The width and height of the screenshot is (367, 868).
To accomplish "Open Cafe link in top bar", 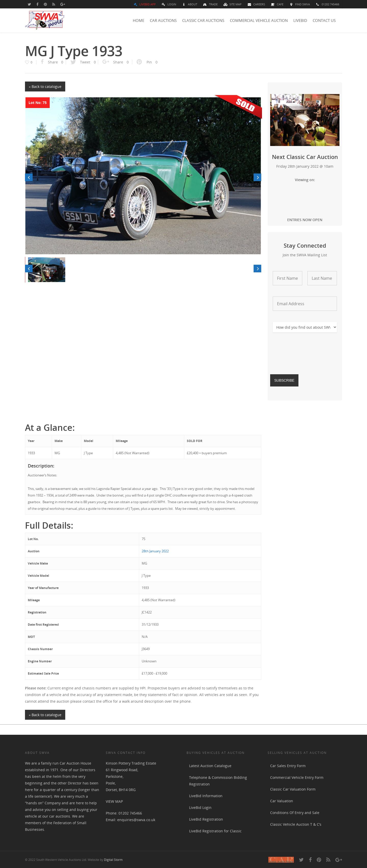I will [277, 4].
